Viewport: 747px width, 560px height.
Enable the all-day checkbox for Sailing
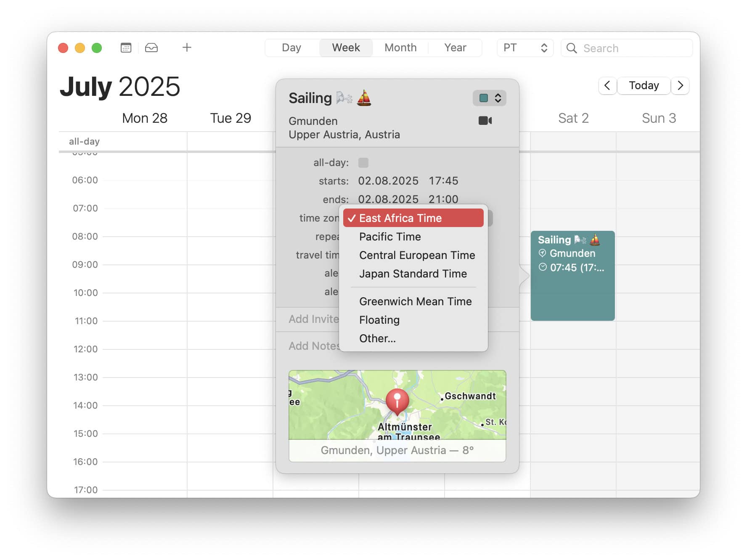[363, 163]
